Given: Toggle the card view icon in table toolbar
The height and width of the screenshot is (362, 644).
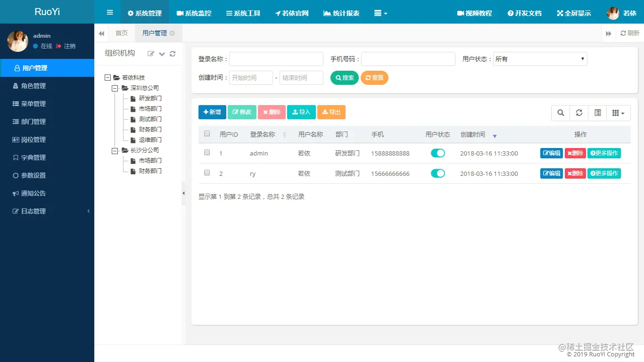Looking at the screenshot, I should point(597,113).
